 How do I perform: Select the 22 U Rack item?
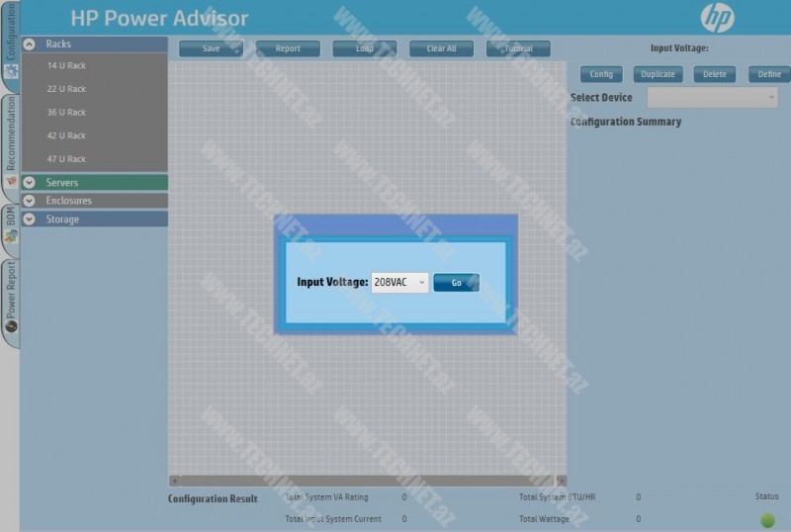(66, 89)
